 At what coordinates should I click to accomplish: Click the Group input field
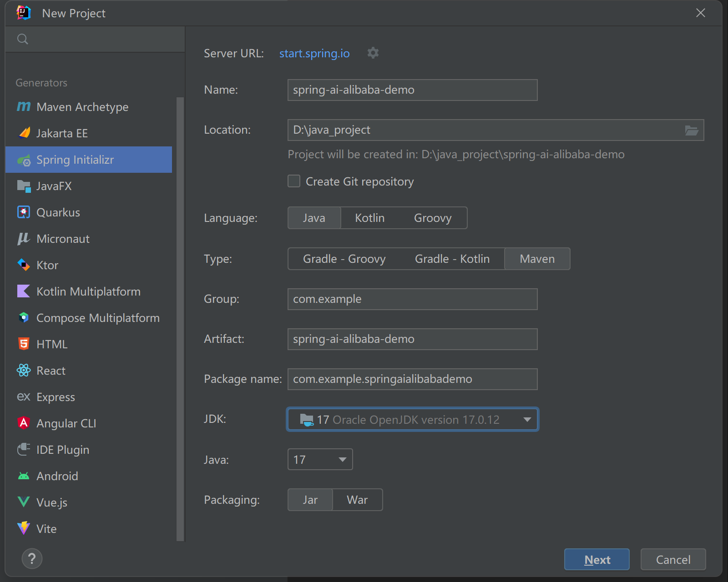[413, 299]
